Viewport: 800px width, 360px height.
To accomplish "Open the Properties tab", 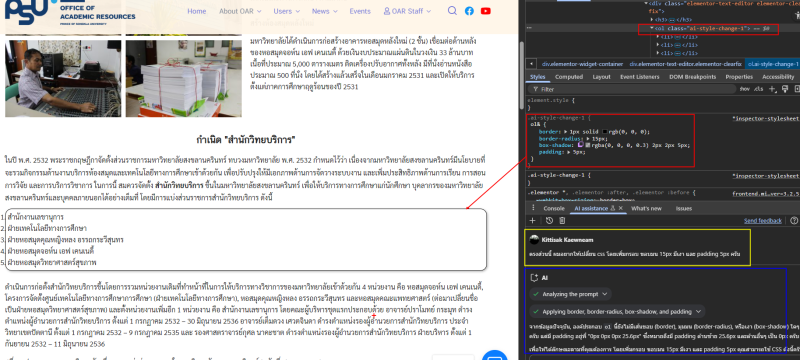I will 739,77.
